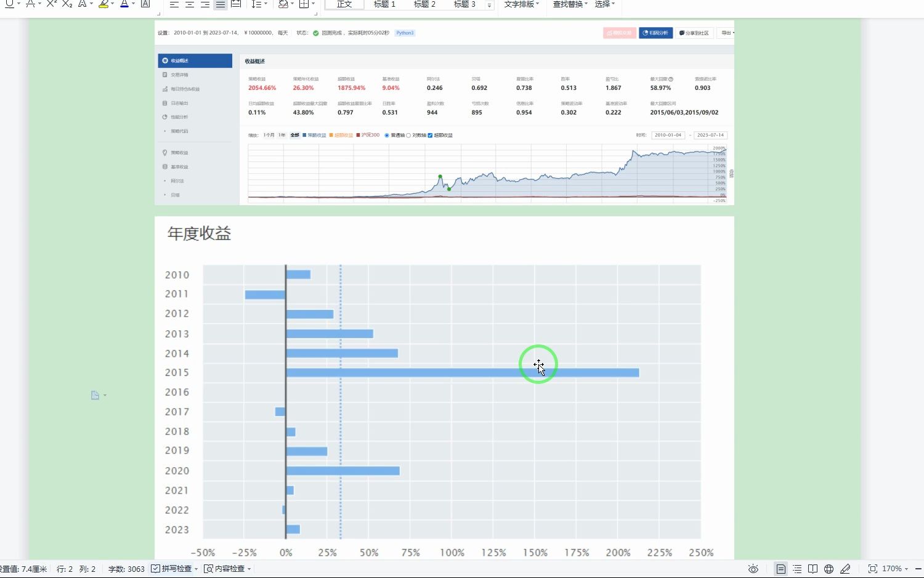
Task: Click the fit-page zoom icon
Action: [872, 569]
